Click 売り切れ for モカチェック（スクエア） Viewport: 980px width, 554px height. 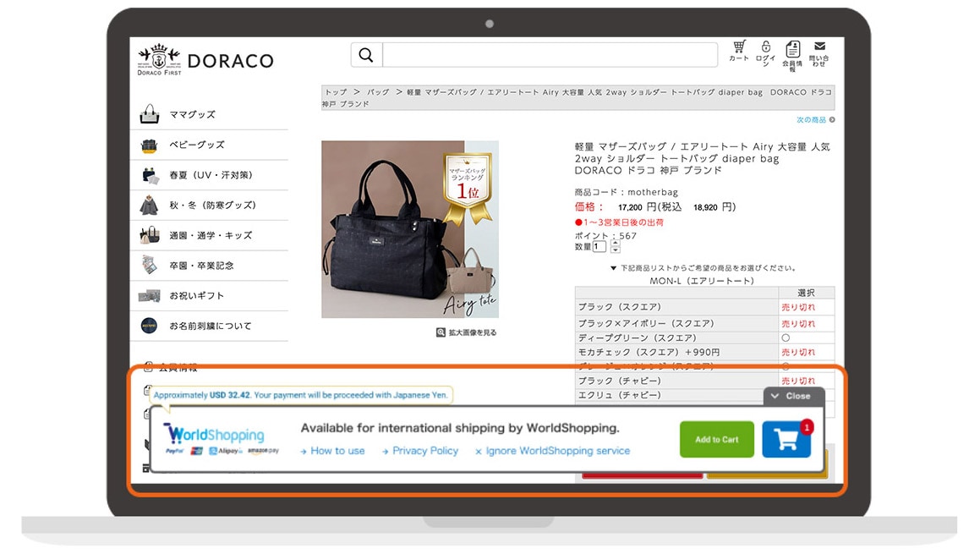coord(798,352)
